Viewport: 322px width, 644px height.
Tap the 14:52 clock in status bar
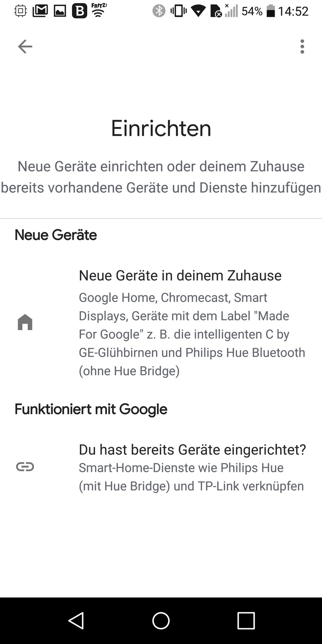pos(293,11)
